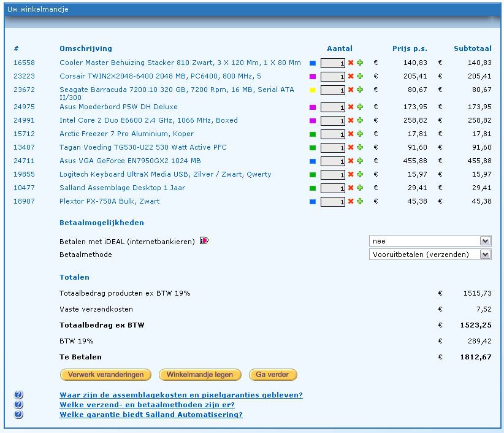Click green indicator for Arctic Freezer 7 Pro
The height and width of the screenshot is (433, 504).
(313, 134)
